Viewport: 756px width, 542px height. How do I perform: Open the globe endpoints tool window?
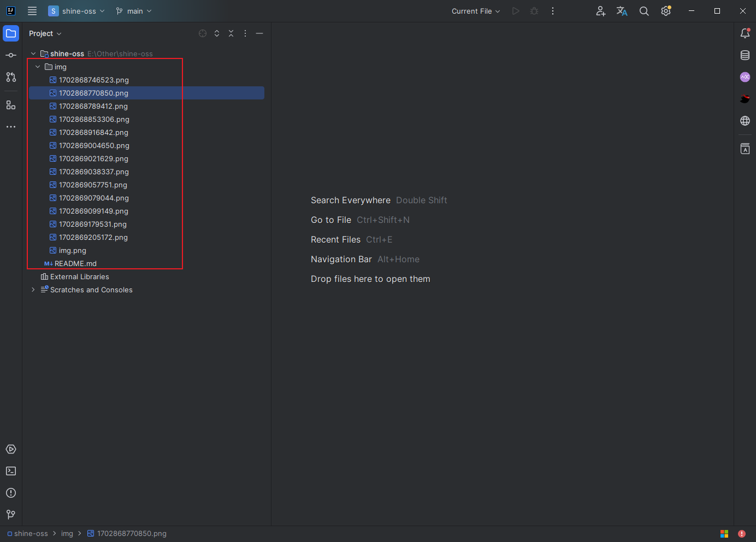click(x=745, y=121)
